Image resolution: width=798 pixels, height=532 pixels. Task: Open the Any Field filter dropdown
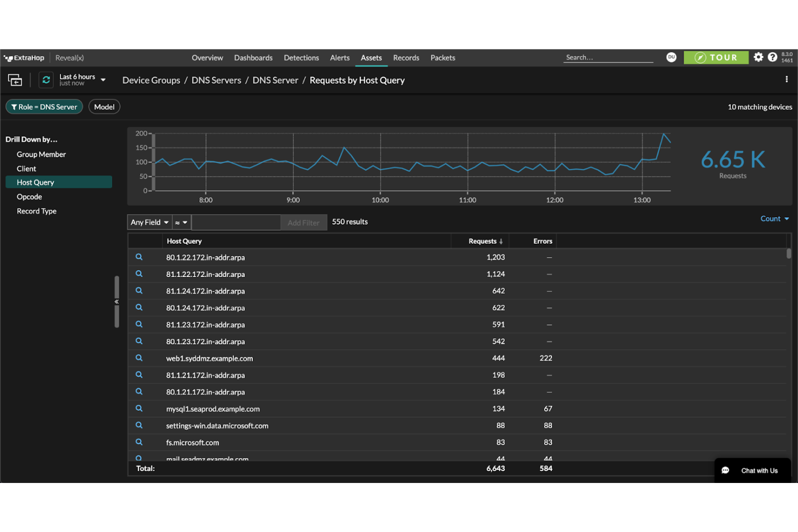pyautogui.click(x=149, y=222)
